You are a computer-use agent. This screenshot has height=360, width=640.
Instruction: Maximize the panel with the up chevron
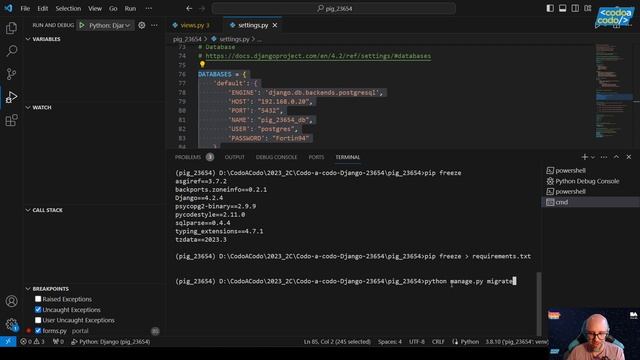pyautogui.click(x=616, y=157)
